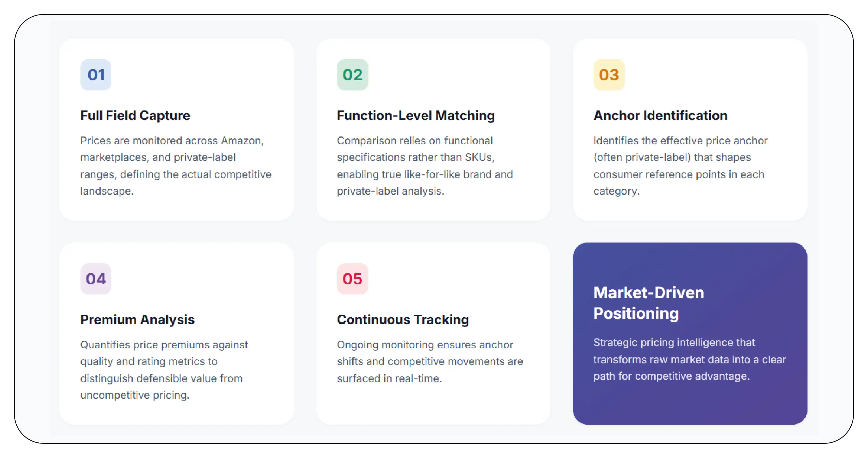Select the Anchor Identification title
This screenshot has width=868, height=458.
pos(660,115)
